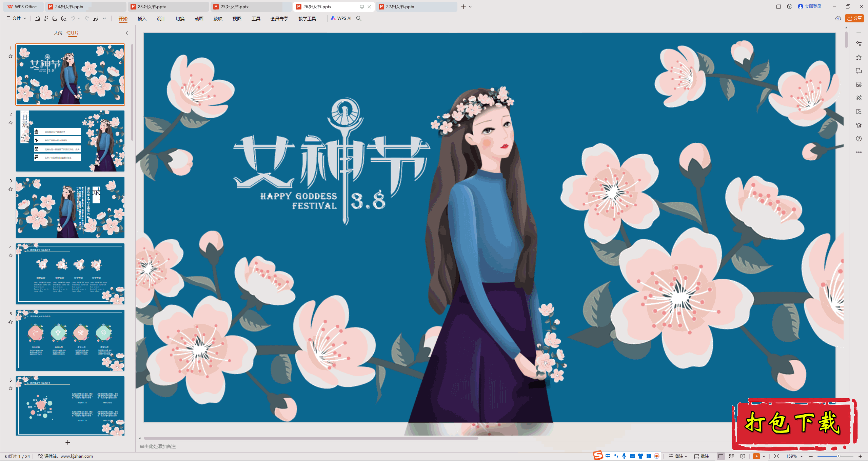Click the Sogou skin shirt icon
This screenshot has height=461, width=868.
pos(640,456)
